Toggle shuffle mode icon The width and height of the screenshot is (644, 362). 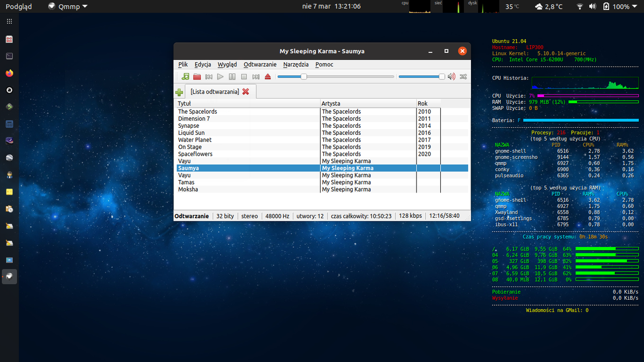click(x=463, y=76)
